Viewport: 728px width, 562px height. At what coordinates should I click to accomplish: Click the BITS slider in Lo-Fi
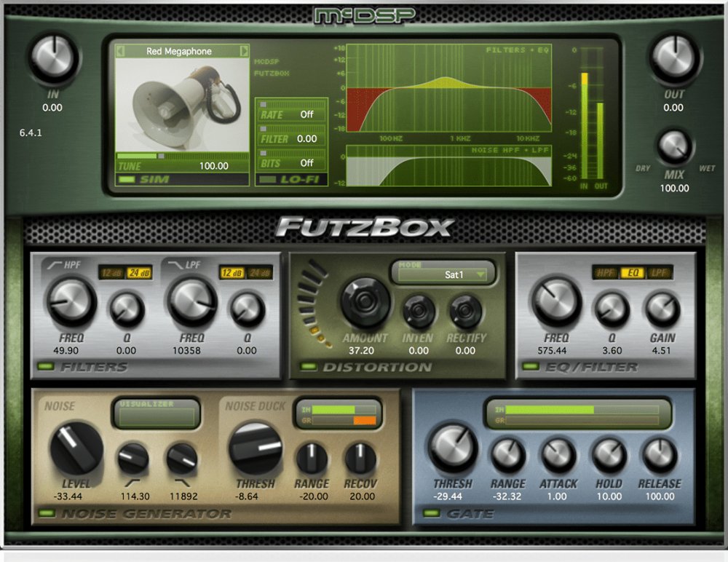(x=292, y=153)
